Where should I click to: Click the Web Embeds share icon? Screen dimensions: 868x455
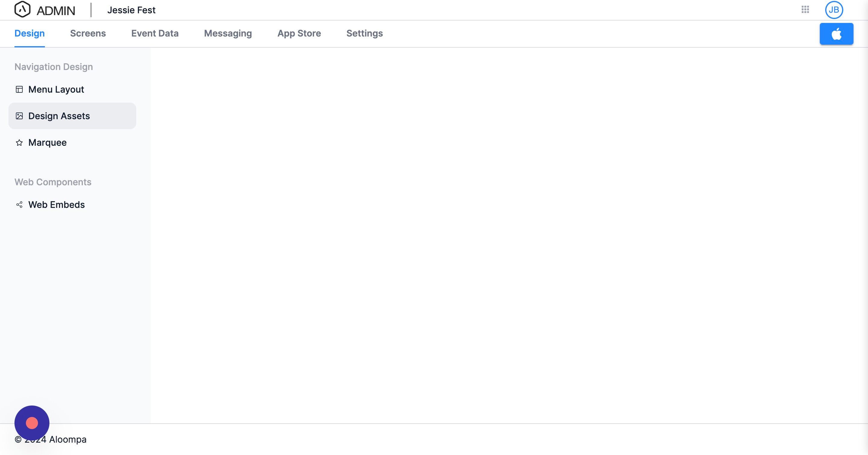point(19,205)
